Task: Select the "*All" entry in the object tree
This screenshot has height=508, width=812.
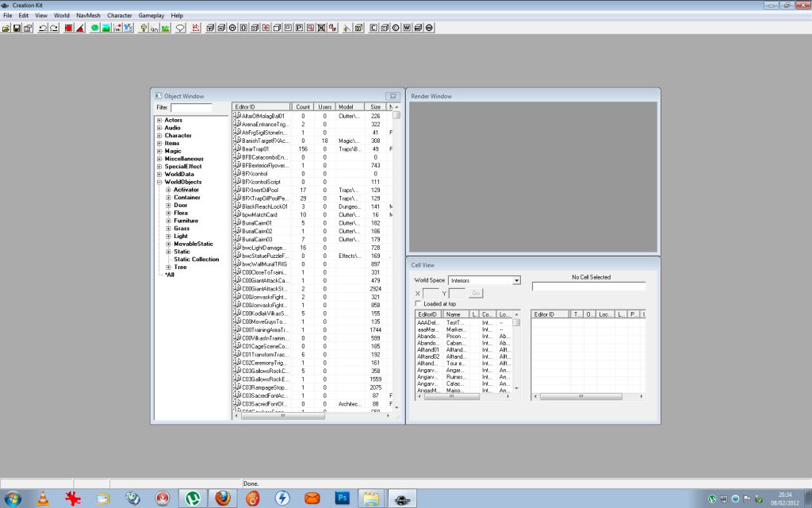Action: tap(170, 275)
